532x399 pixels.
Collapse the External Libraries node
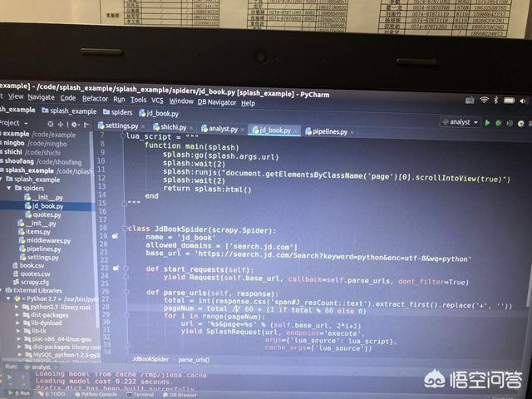tap(2, 290)
